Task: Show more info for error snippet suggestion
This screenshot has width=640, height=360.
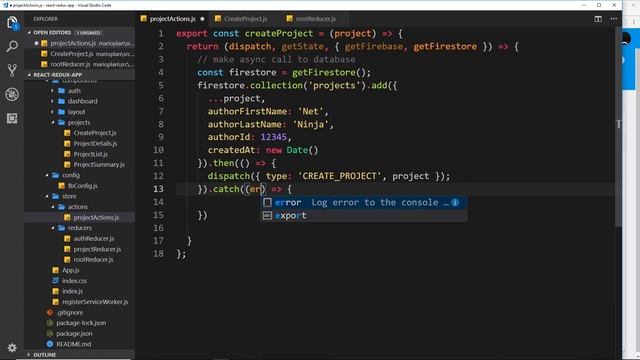Action: [455, 202]
